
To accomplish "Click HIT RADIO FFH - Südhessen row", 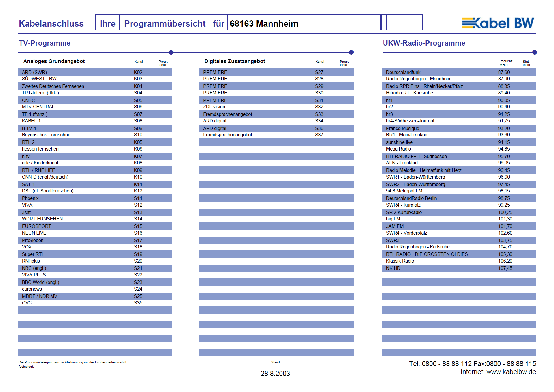I will (459, 156).
